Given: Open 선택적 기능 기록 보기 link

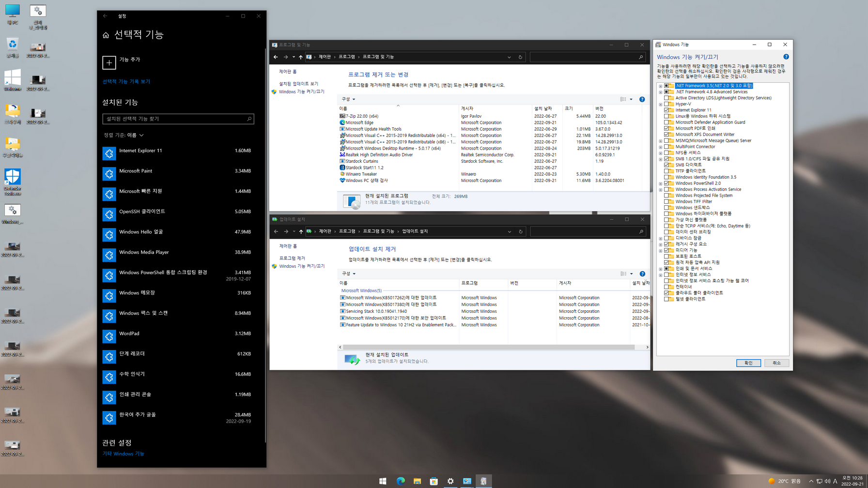Looking at the screenshot, I should (x=126, y=82).
